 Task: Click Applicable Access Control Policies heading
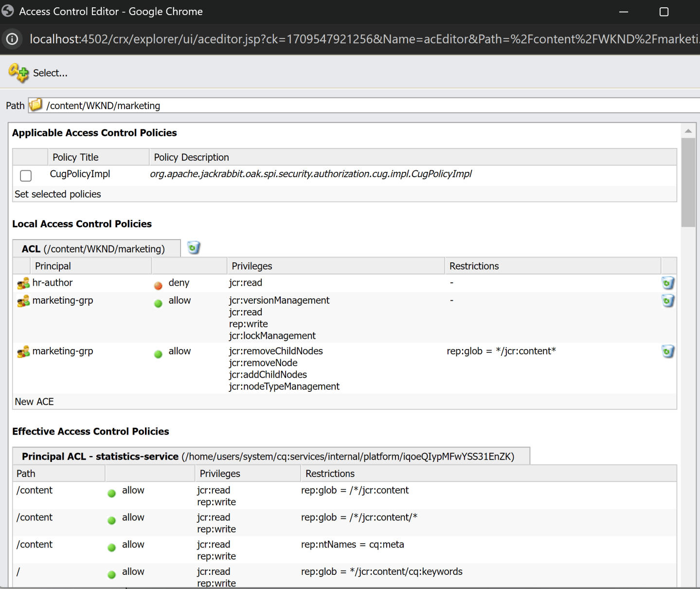coord(94,133)
